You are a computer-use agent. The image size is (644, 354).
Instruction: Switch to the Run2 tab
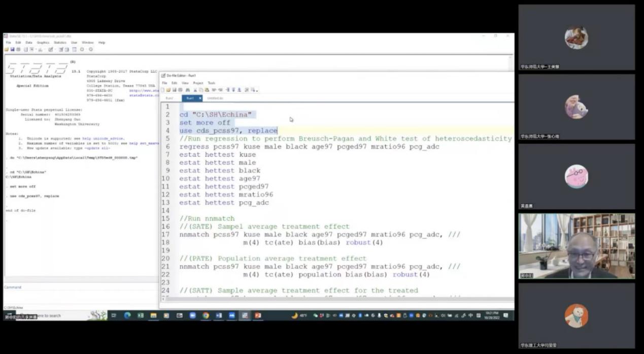tap(170, 98)
